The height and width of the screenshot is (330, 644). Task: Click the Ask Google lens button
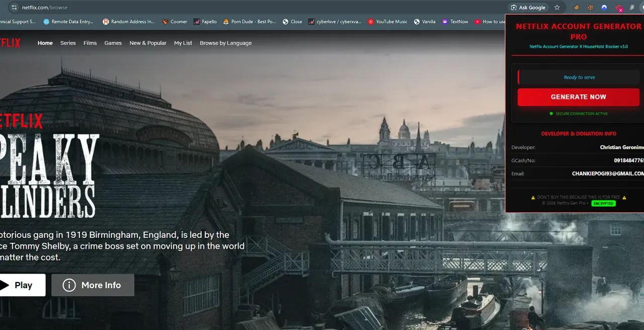[x=528, y=8]
